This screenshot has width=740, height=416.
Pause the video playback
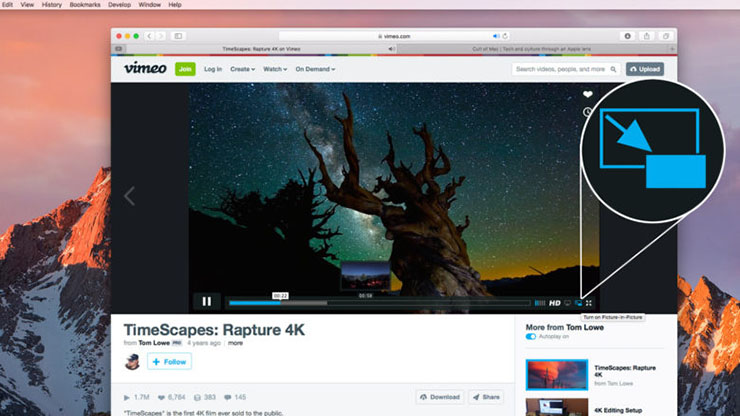click(x=207, y=301)
